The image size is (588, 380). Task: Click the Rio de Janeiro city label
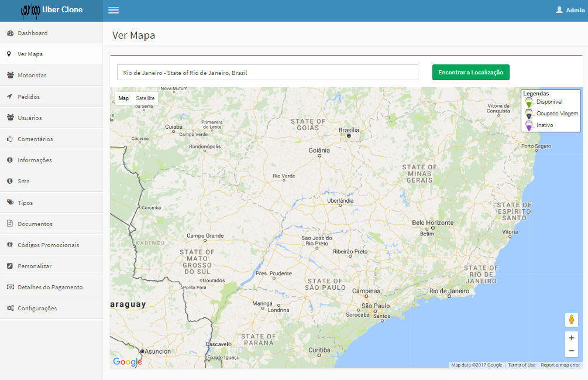(x=449, y=291)
